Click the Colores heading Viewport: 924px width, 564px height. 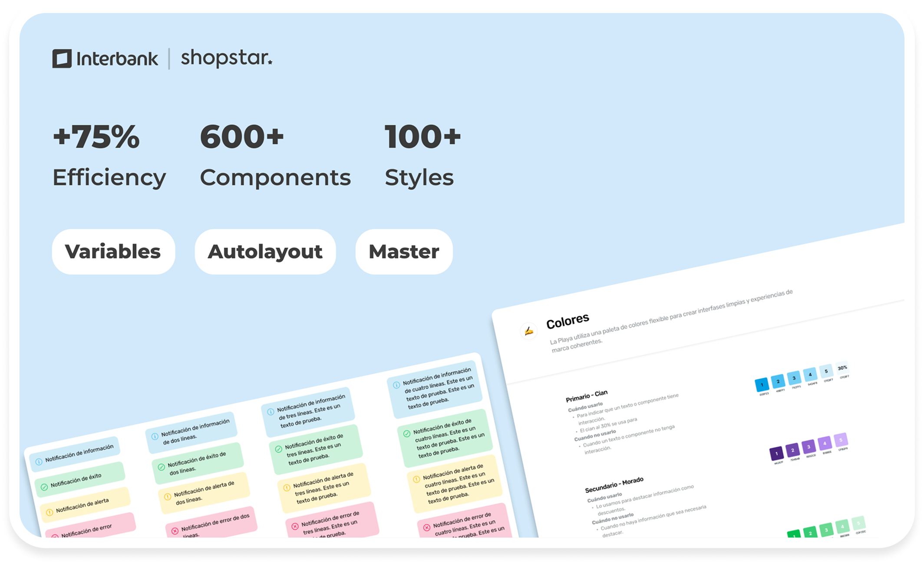coord(568,321)
